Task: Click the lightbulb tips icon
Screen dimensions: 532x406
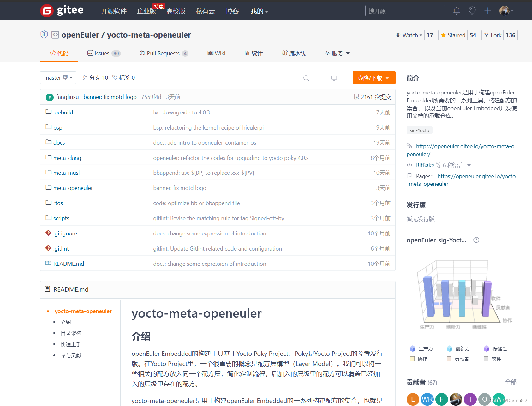Action: (x=472, y=11)
